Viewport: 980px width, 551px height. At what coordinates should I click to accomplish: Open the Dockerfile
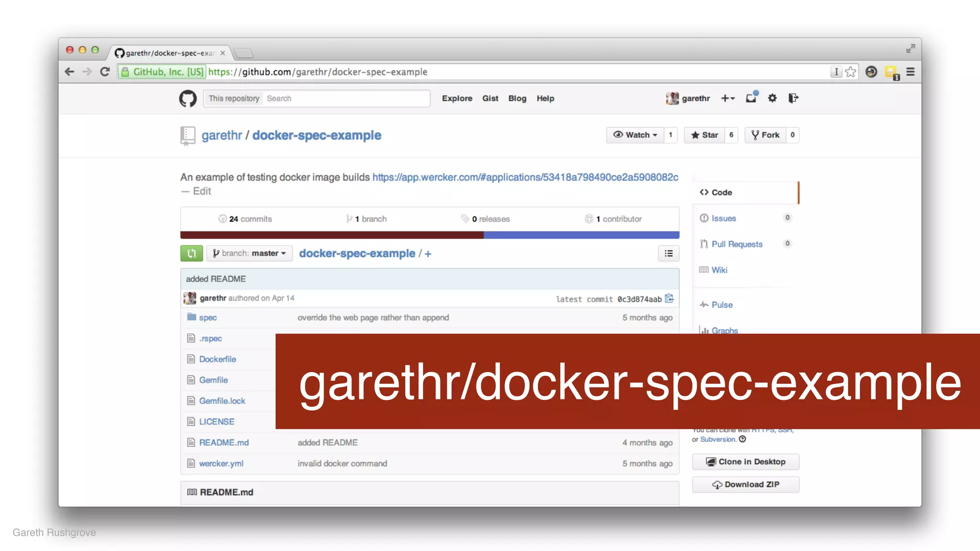218,359
